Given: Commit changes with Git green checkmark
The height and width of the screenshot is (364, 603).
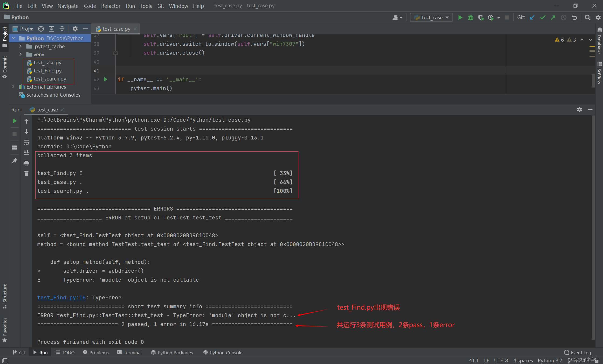Looking at the screenshot, I should [x=543, y=17].
